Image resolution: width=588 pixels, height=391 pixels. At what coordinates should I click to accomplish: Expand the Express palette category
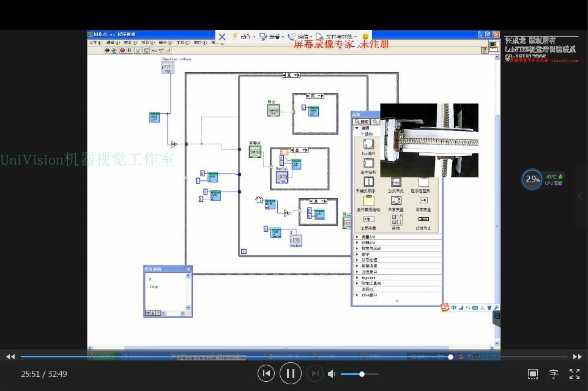pos(357,278)
